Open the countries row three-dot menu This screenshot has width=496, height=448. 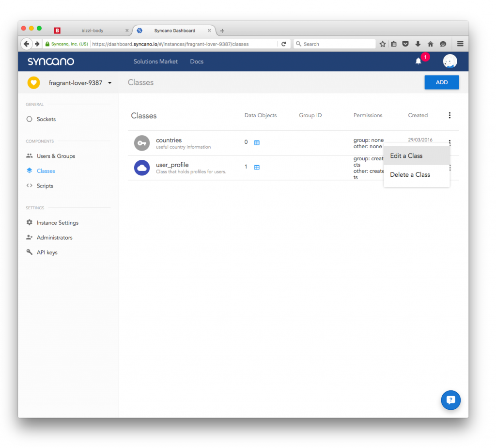(449, 142)
